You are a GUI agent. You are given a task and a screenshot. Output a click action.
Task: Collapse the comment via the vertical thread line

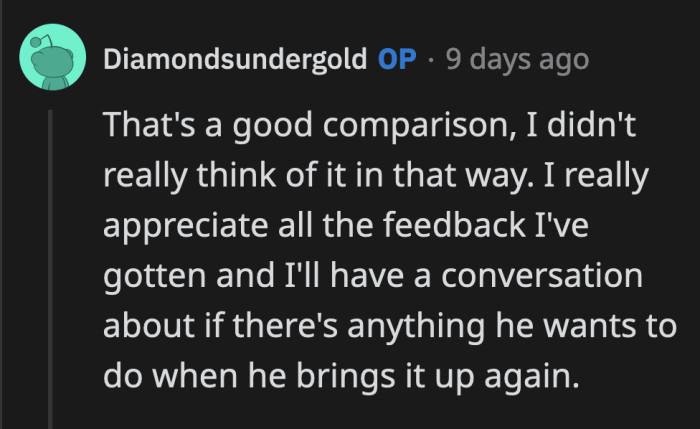tap(49, 270)
